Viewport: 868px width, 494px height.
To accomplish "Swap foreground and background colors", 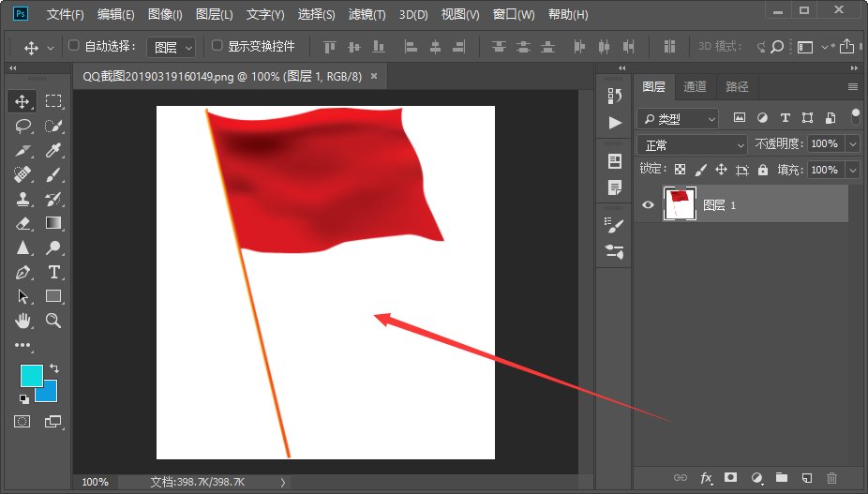I will [x=53, y=368].
